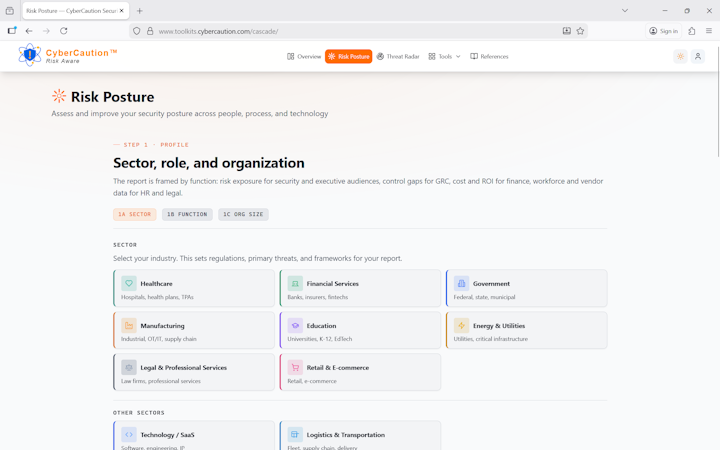This screenshot has height=450, width=720.
Task: Click the Education graduation cap icon
Action: [295, 326]
